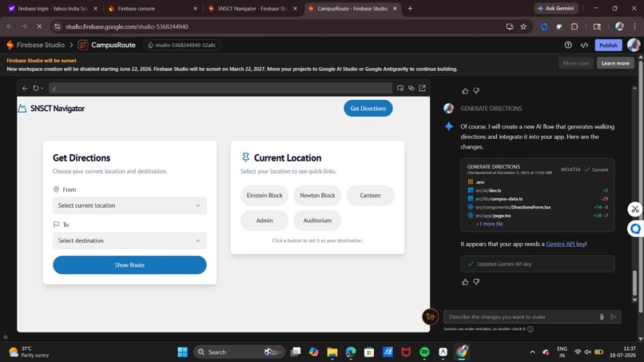This screenshot has width=644, height=362.
Task: Open a new browser tab
Action: pyautogui.click(x=410, y=8)
